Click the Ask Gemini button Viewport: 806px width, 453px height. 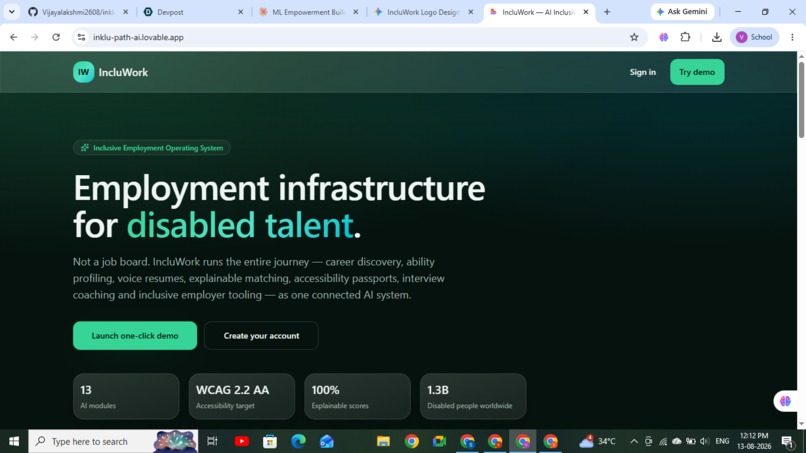(x=682, y=11)
